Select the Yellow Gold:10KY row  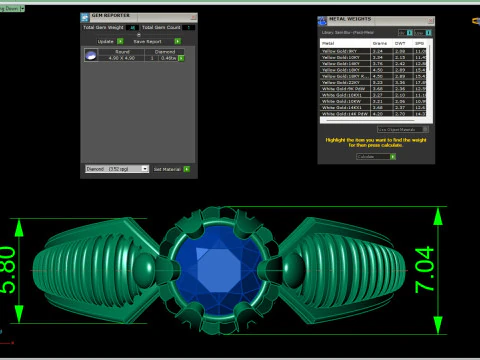click(x=373, y=57)
